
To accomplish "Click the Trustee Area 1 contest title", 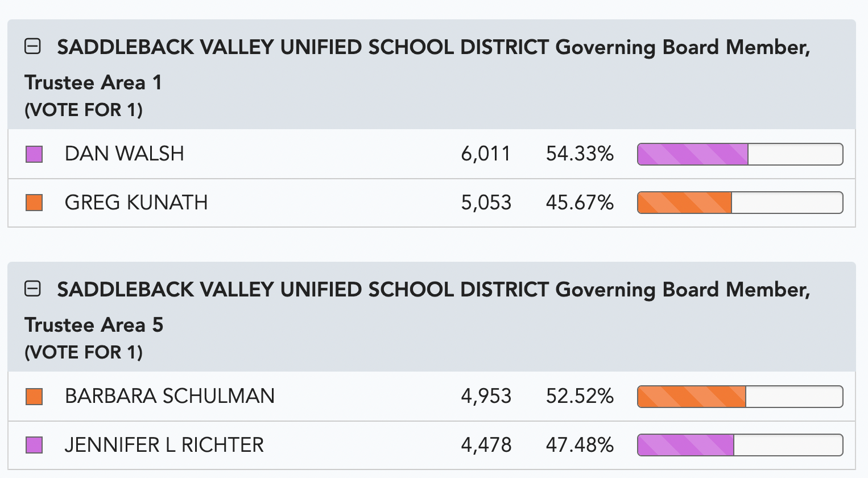I will click(418, 64).
